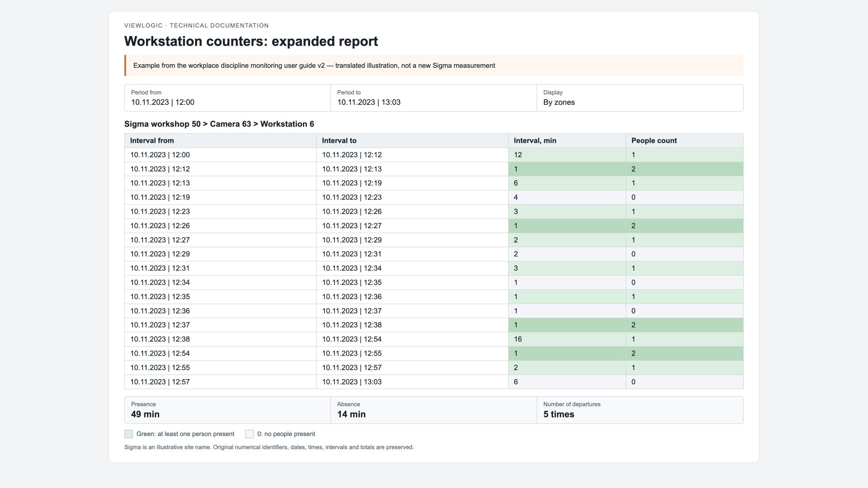Click the footnote about Sigma illustrative site name

coord(269,447)
